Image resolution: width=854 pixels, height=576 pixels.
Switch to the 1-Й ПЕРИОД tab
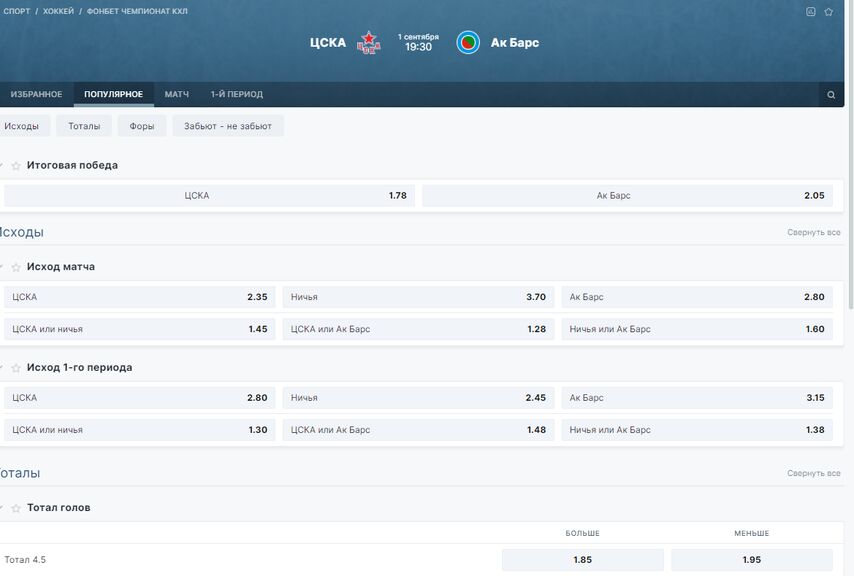[x=236, y=94]
